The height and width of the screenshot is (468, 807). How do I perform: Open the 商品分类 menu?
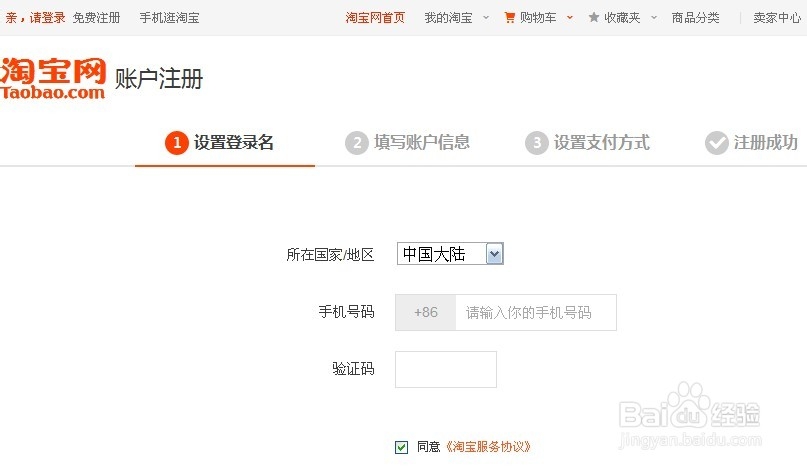click(x=695, y=17)
